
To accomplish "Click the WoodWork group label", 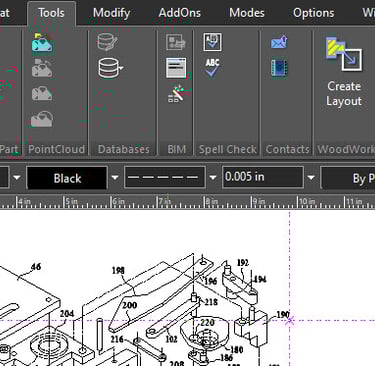I will tap(346, 149).
